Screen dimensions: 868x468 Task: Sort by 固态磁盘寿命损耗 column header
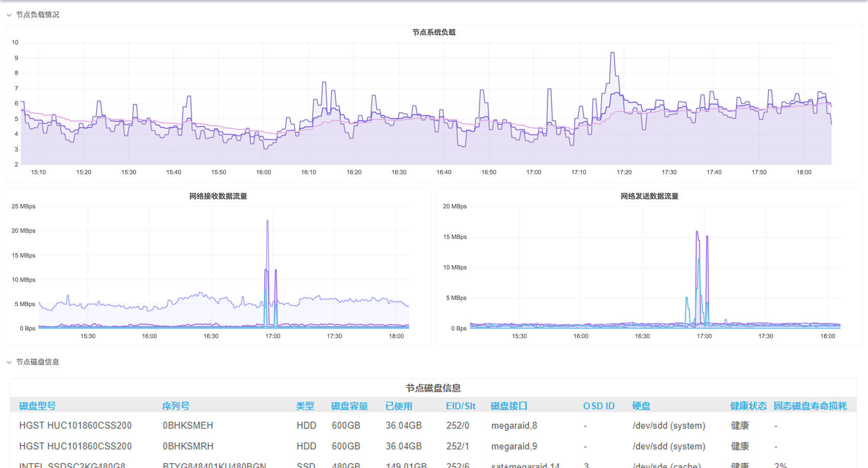point(810,406)
